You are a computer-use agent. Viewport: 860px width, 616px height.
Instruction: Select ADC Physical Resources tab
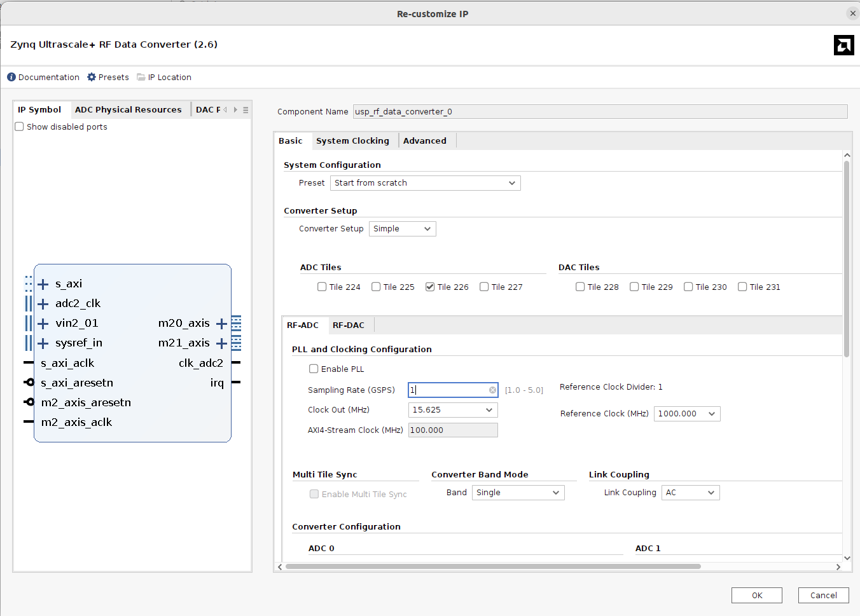pos(128,110)
